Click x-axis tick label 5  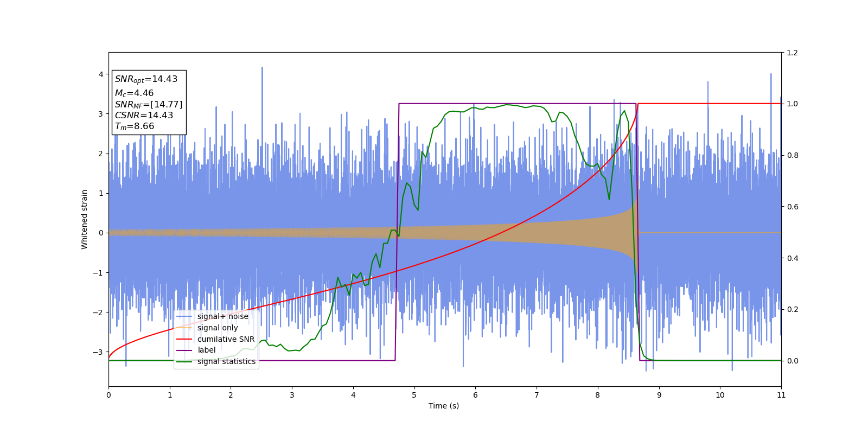pos(414,395)
